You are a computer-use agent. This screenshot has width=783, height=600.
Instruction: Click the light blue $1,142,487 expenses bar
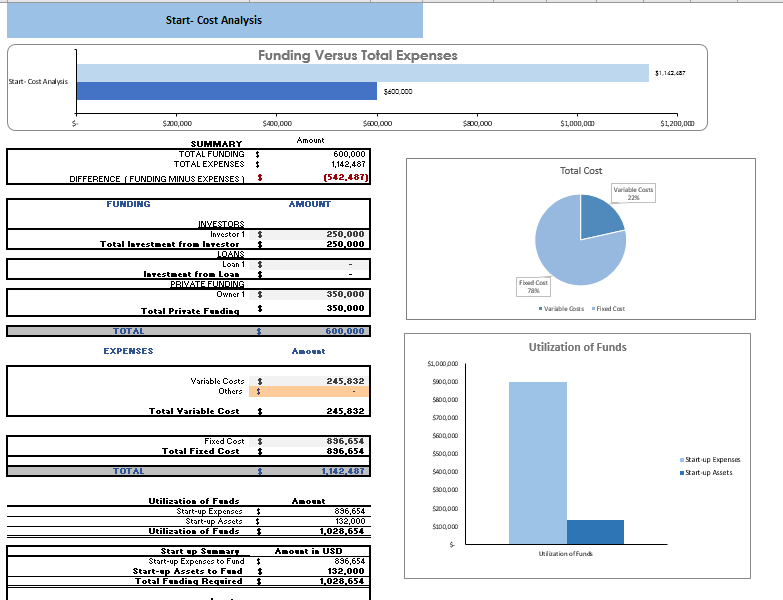coord(363,73)
